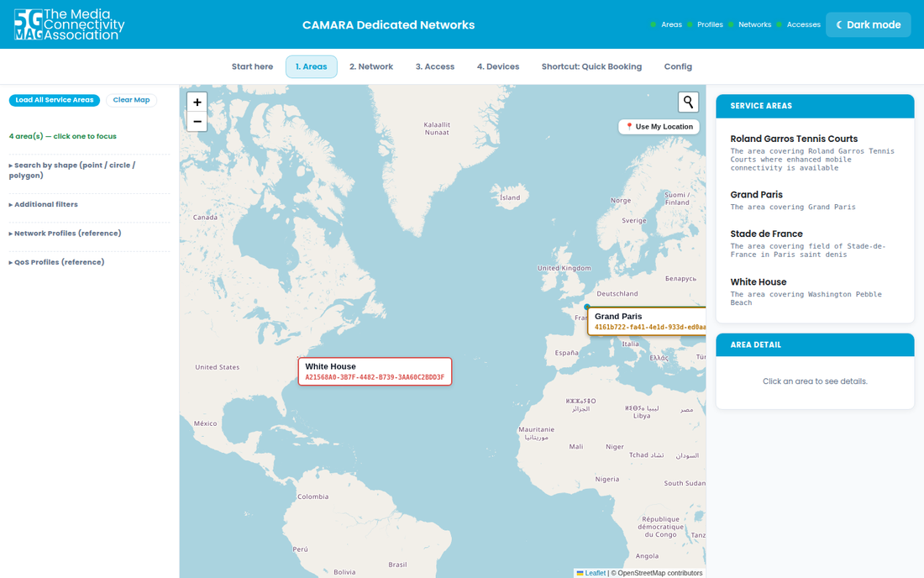Click the Profiles status indicator
The width and height of the screenshot is (924, 578).
705,24
